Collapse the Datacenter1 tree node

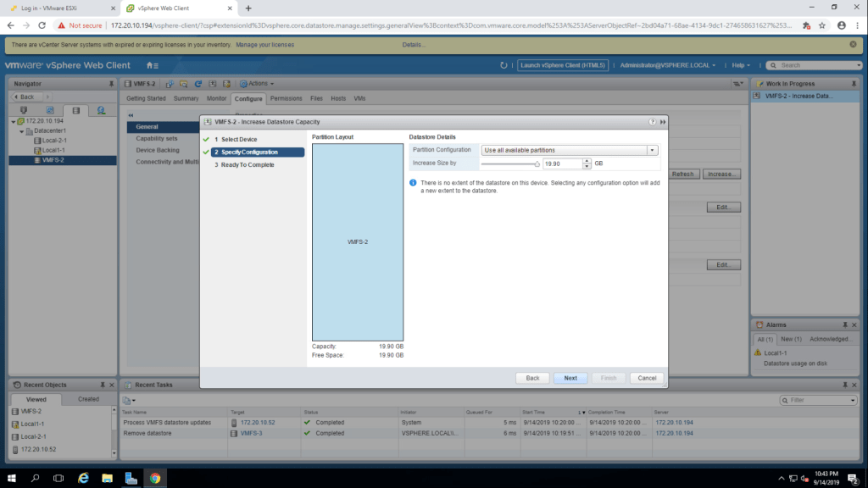tap(20, 131)
